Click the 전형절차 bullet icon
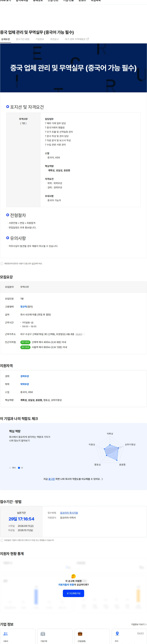147x644 pixels. [8, 215]
